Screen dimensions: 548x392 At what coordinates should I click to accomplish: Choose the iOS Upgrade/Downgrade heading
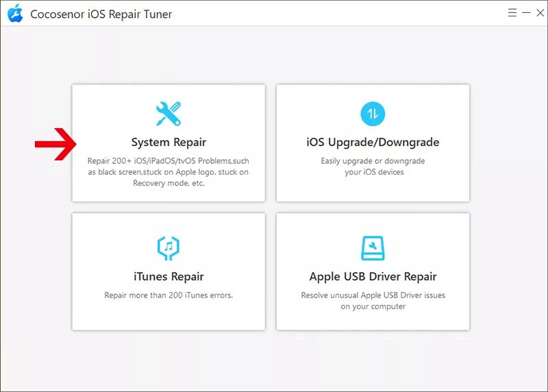373,143
